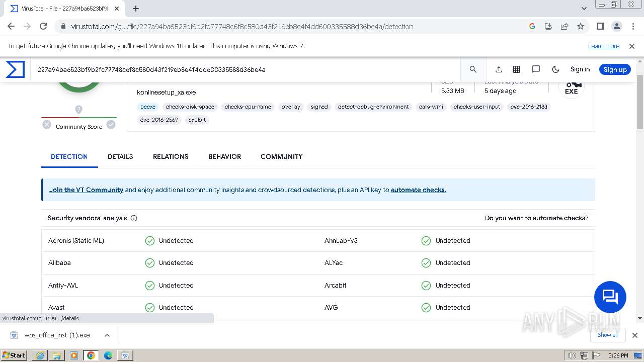Image resolution: width=644 pixels, height=362 pixels.
Task: Click the signed tag
Action: pyautogui.click(x=319, y=107)
